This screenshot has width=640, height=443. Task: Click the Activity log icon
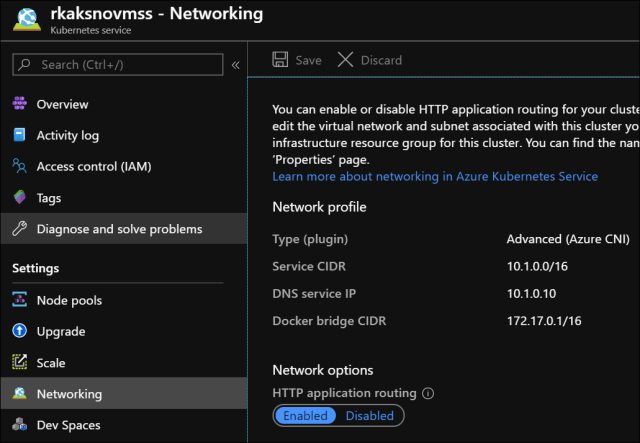point(20,135)
